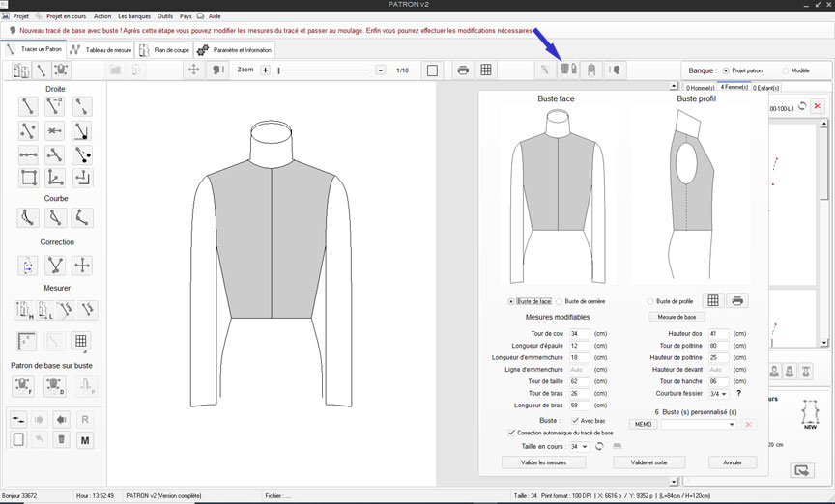Viewport: 835px width, 504px height.
Task: Select the Modèle radio option in Banque
Action: [x=785, y=70]
